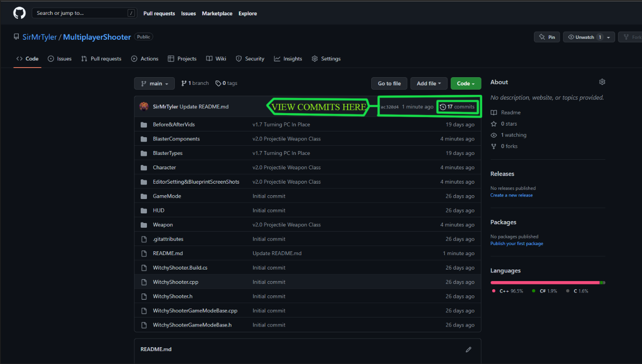This screenshot has width=642, height=364.
Task: Open the SirMrTyler owner link
Action: tap(39, 37)
